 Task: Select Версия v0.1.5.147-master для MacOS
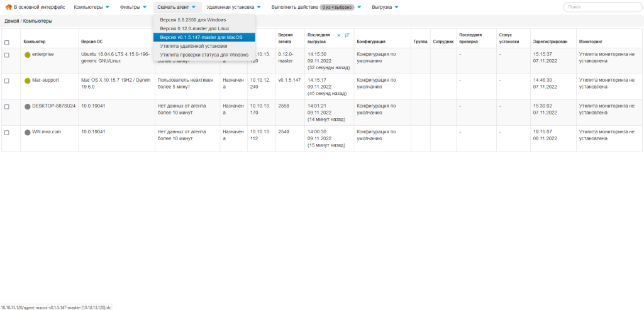click(x=204, y=37)
